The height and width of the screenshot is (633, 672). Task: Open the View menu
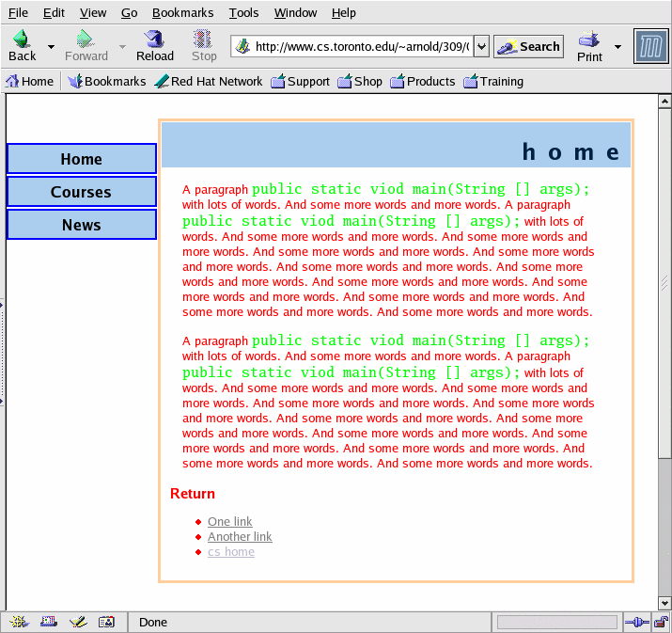tap(92, 13)
